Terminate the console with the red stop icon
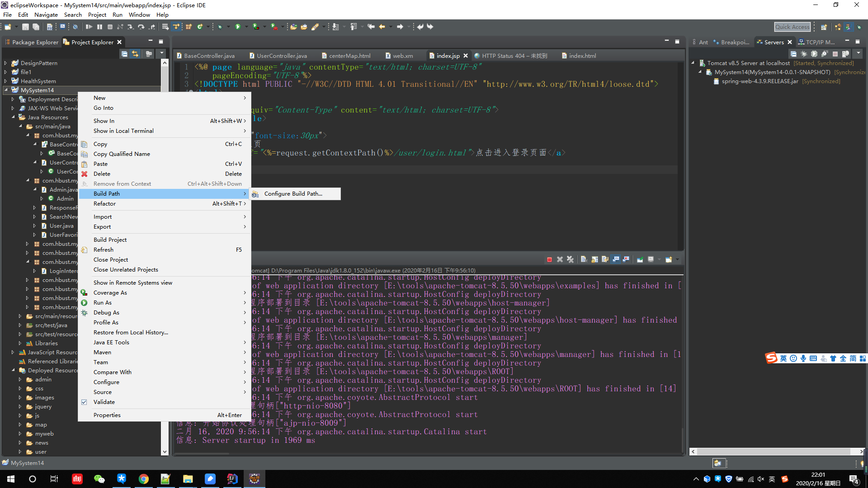Screen dimensions: 868x488 pos(549,259)
